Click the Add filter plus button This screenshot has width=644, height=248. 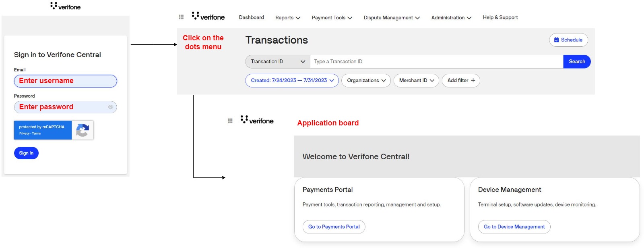tap(461, 81)
